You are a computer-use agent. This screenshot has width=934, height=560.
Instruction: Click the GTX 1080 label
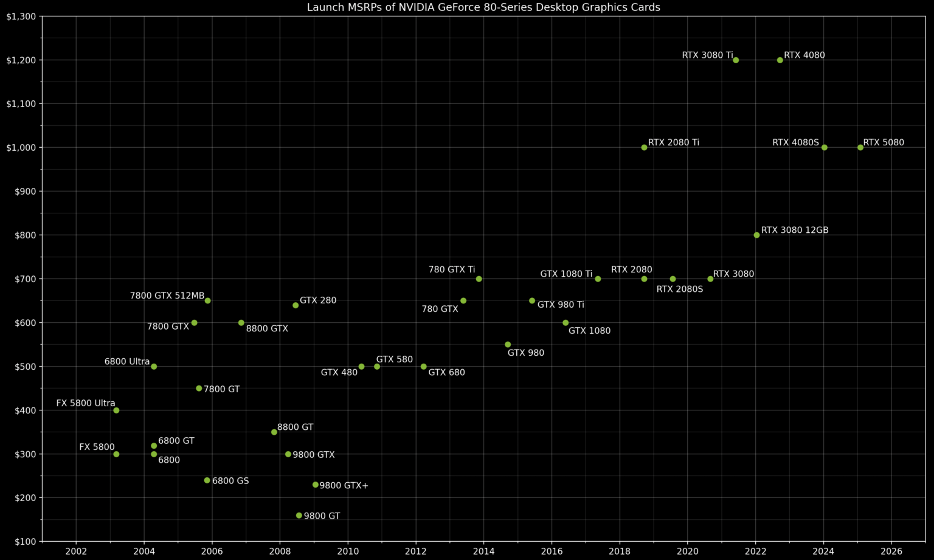(x=589, y=331)
